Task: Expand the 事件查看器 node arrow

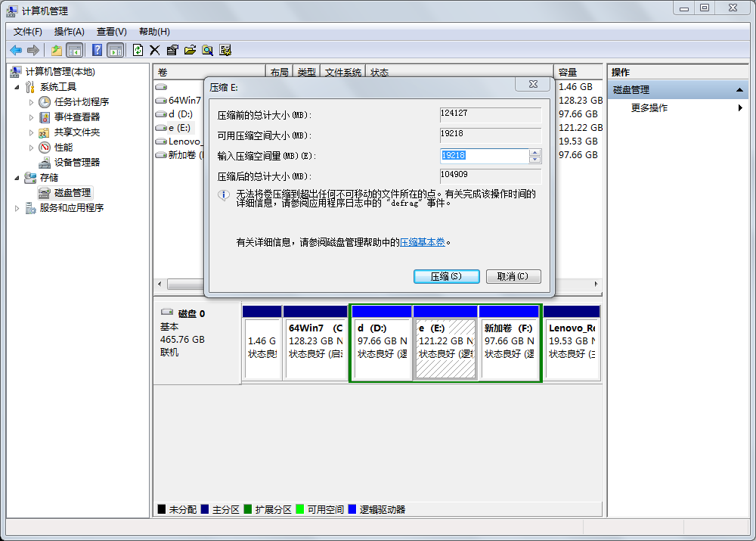Action: tap(31, 117)
